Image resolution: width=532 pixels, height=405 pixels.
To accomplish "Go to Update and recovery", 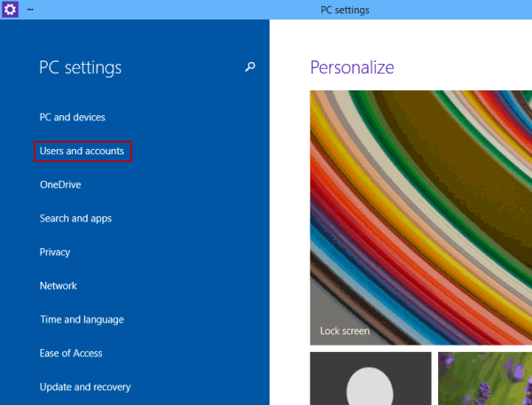I will click(85, 387).
